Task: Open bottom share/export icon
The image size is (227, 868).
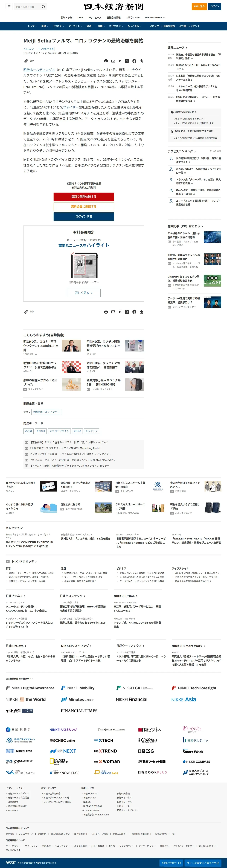Action: coord(141,312)
